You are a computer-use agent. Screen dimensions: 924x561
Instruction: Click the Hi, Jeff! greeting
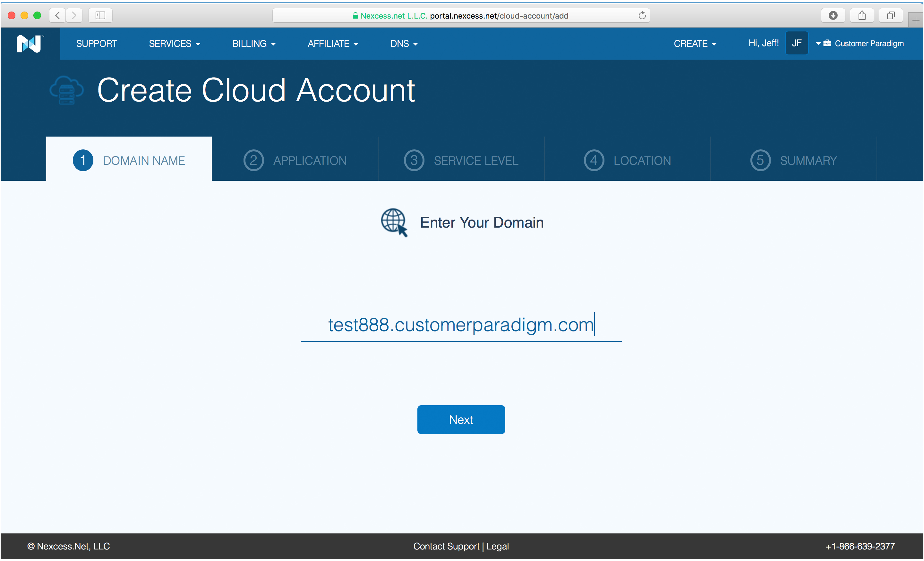coord(764,44)
